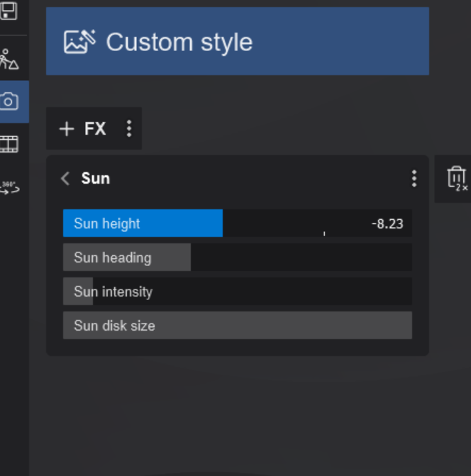Click the Custom style picture icon

(79, 42)
